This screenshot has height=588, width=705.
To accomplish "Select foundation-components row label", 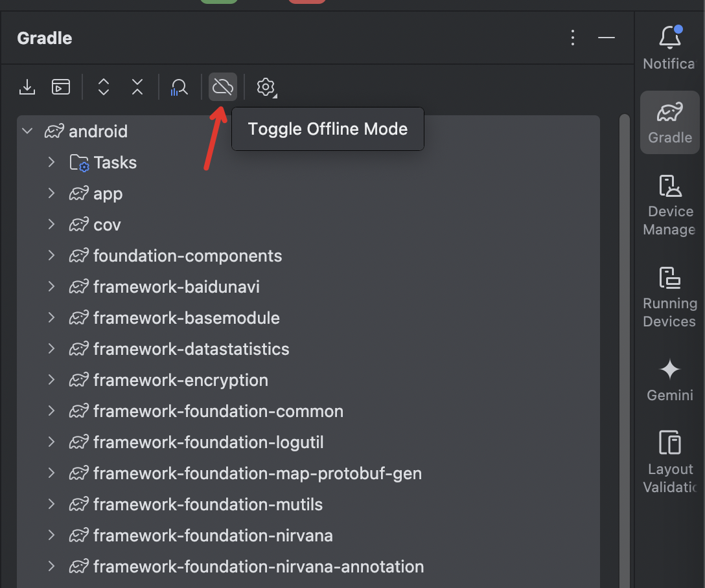I will (x=187, y=256).
